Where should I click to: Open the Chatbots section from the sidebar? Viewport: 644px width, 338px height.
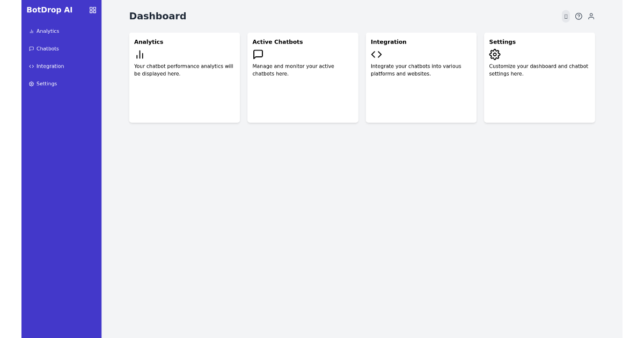(48, 49)
